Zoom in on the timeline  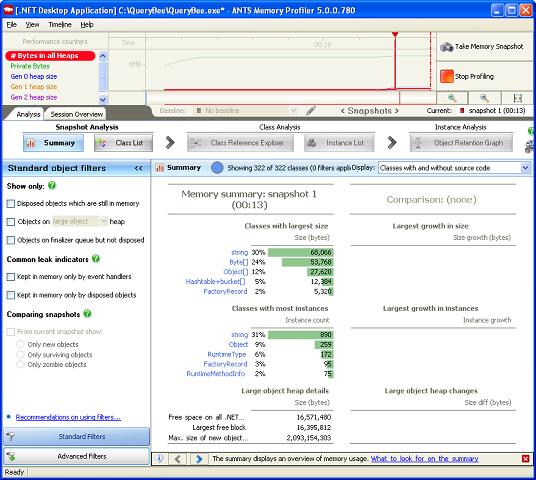452,98
